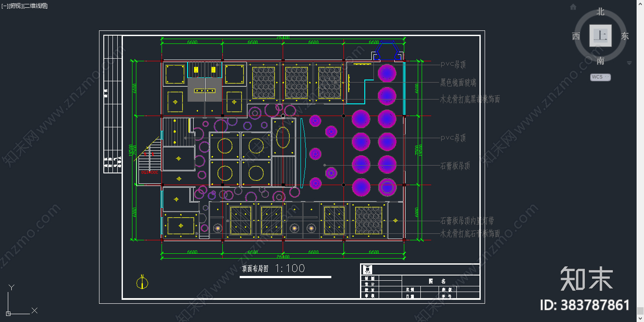Viewport: 644px width, 322px height.
Task: Open the ViewCube options triangle menu
Action: [x=629, y=63]
